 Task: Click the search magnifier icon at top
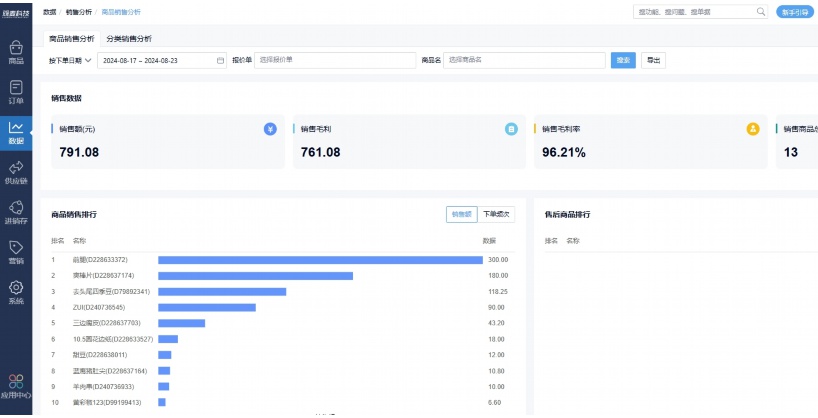click(760, 12)
